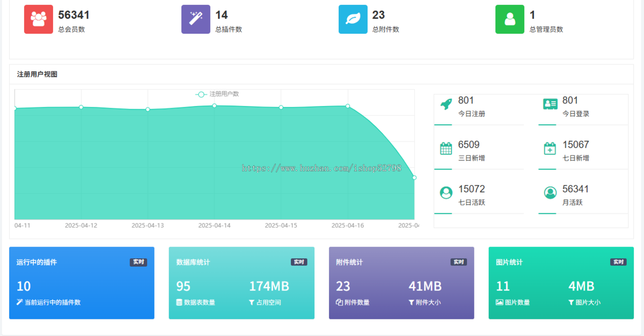This screenshot has height=336, width=644.
Task: Click the 174MB database size value
Action: [269, 286]
